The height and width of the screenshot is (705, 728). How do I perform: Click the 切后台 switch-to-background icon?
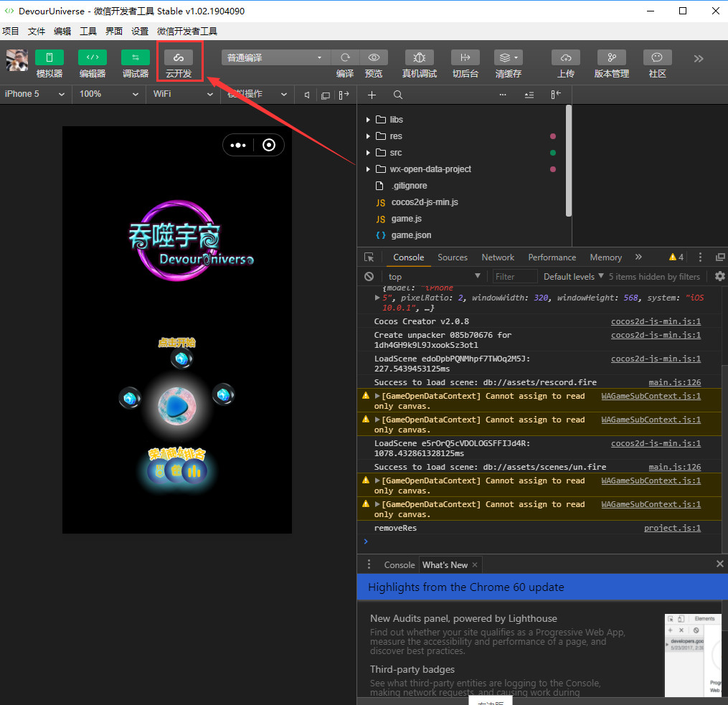[465, 57]
